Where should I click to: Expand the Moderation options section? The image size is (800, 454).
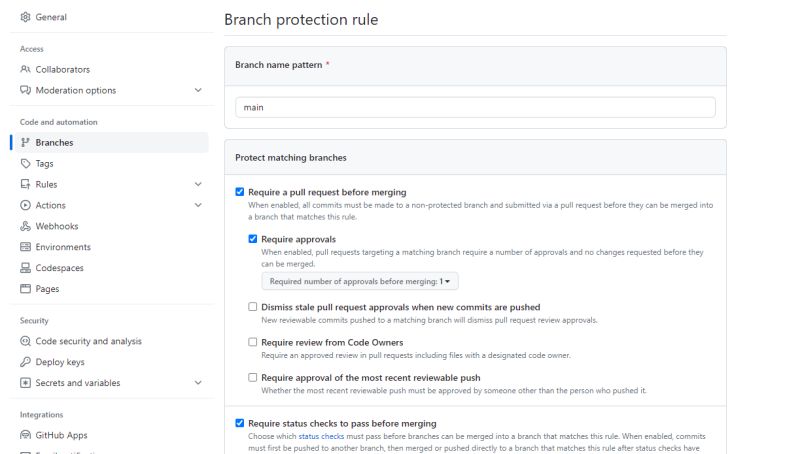pyautogui.click(x=198, y=90)
